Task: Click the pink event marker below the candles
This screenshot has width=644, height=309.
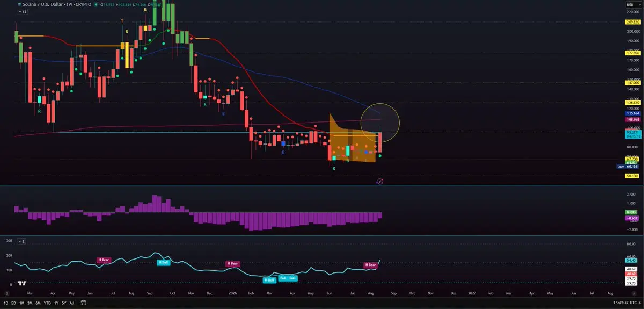Action: coord(380,182)
